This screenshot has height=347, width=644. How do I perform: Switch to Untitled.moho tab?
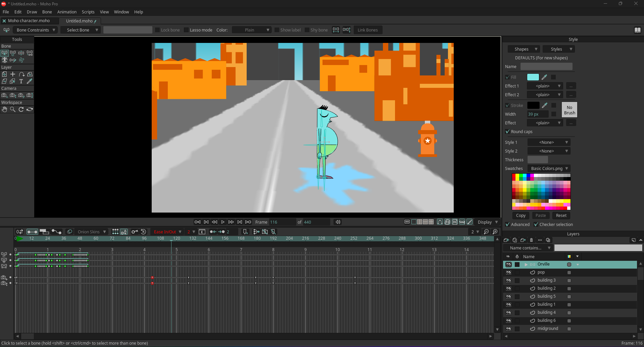pyautogui.click(x=80, y=21)
